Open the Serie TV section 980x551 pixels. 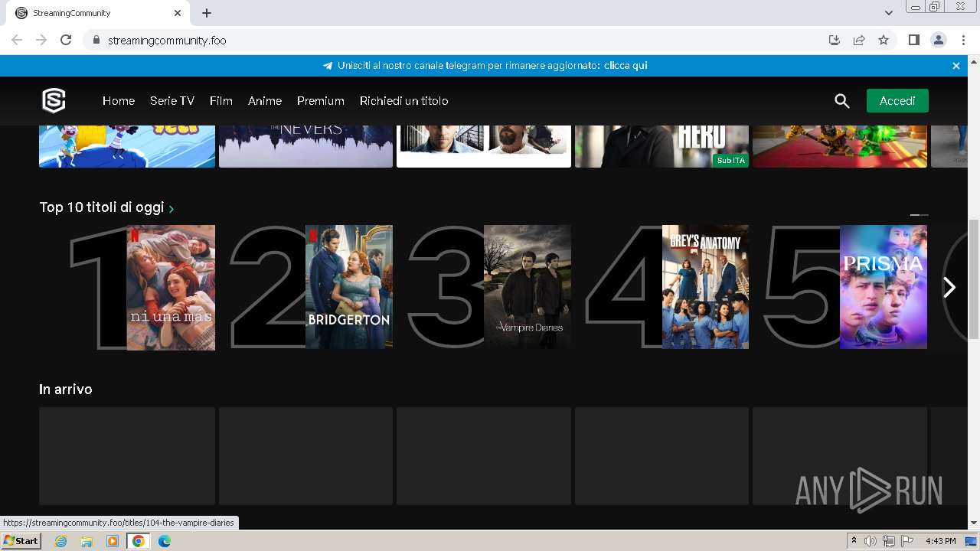172,101
